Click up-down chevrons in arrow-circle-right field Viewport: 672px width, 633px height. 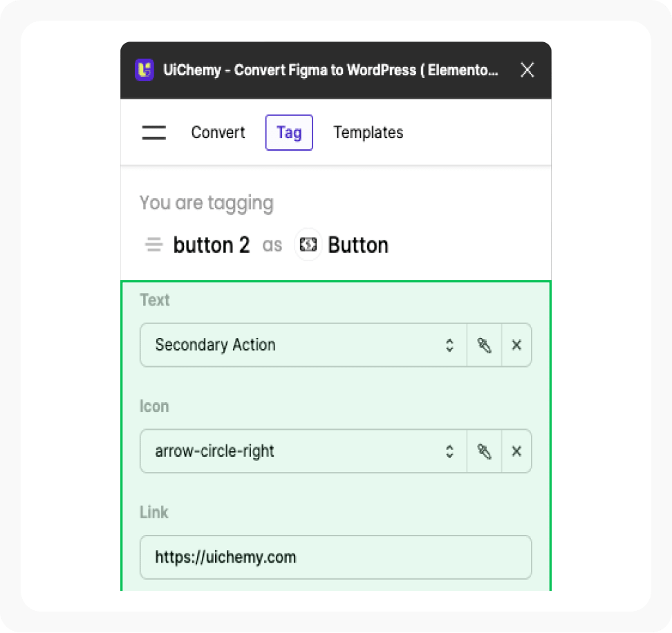(449, 451)
